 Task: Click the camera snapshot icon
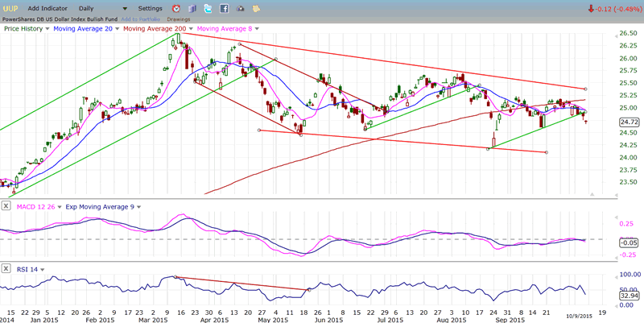point(240,8)
